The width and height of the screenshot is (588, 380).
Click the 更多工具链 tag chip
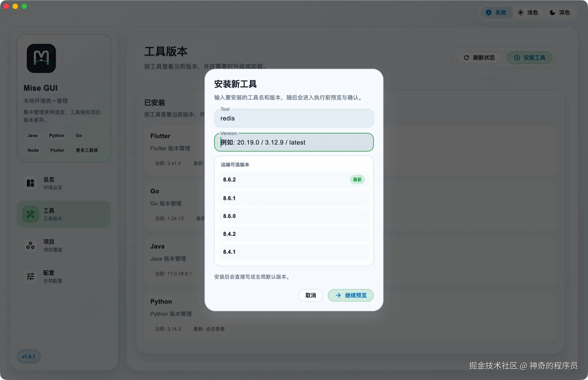pyautogui.click(x=87, y=150)
